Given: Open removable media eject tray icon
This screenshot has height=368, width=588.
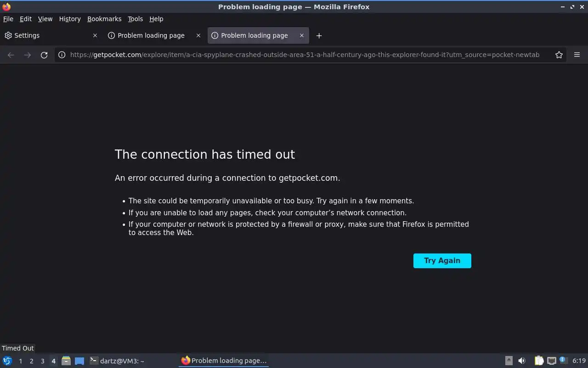Looking at the screenshot, I should [x=509, y=361].
